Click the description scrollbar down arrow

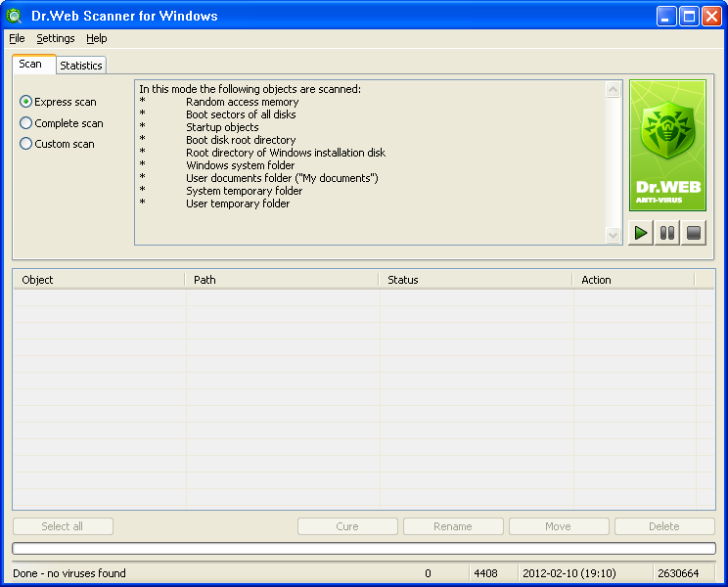[614, 235]
